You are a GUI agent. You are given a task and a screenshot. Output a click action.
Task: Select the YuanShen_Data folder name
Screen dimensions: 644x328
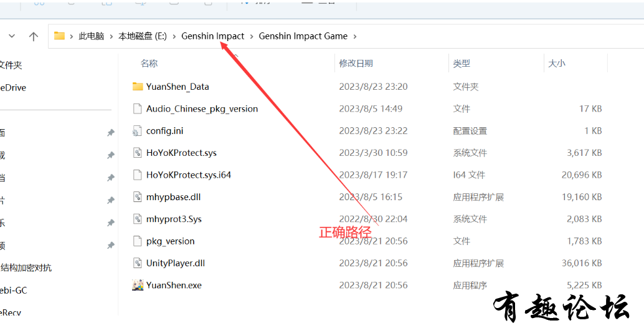[178, 87]
